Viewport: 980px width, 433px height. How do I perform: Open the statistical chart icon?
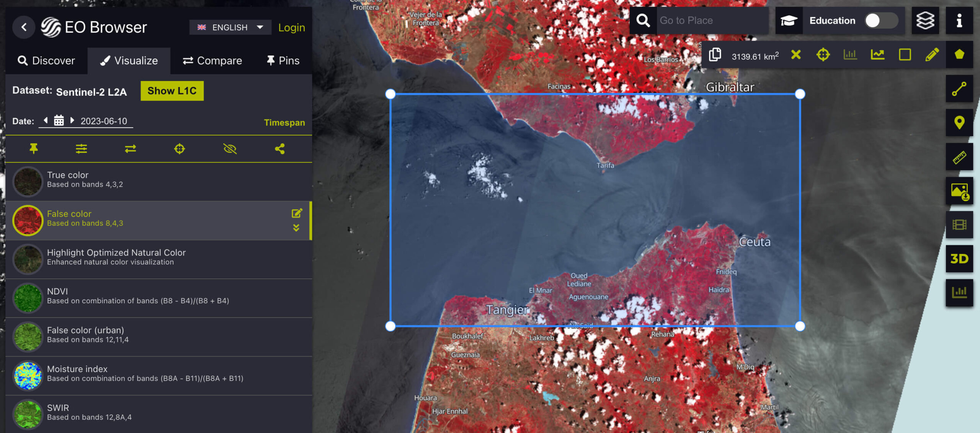851,55
